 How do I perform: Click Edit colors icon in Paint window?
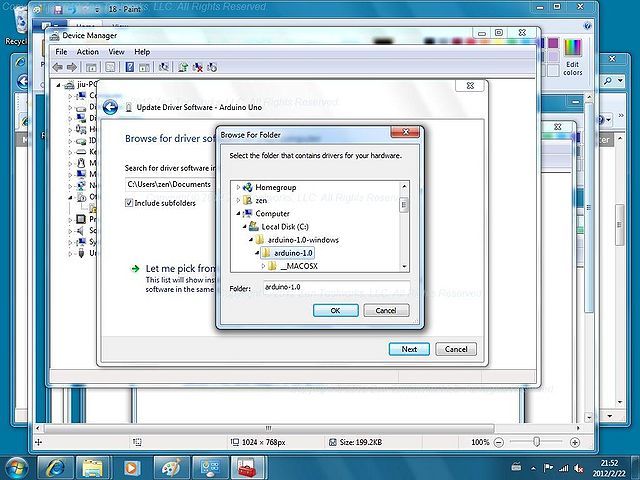[x=573, y=58]
